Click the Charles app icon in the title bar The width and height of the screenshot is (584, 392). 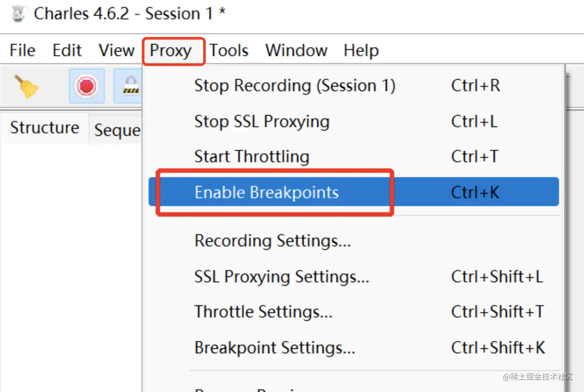[18, 14]
